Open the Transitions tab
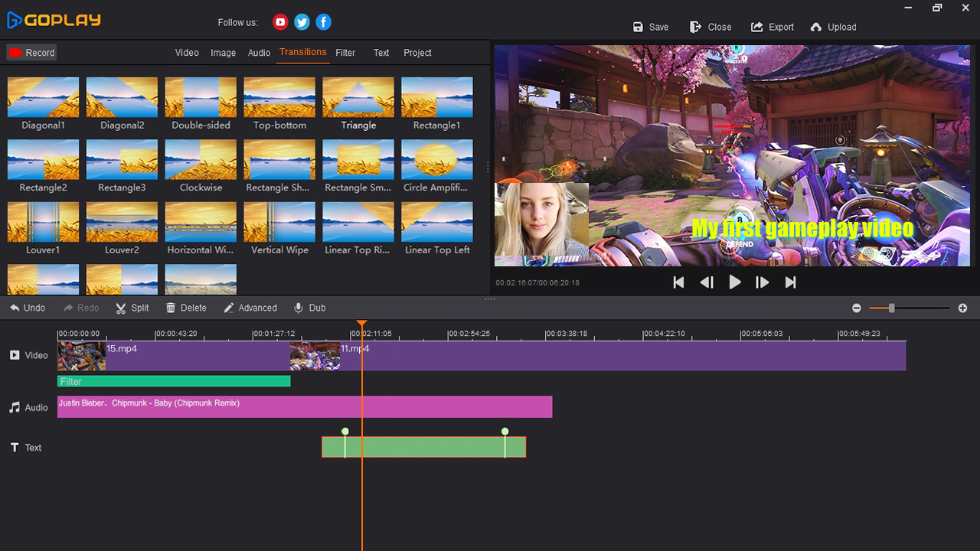 pos(302,53)
